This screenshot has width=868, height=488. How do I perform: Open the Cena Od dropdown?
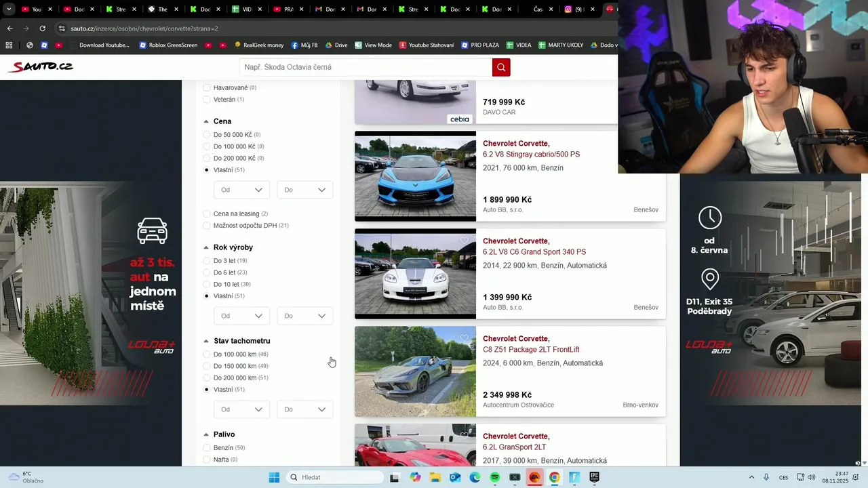coord(241,190)
